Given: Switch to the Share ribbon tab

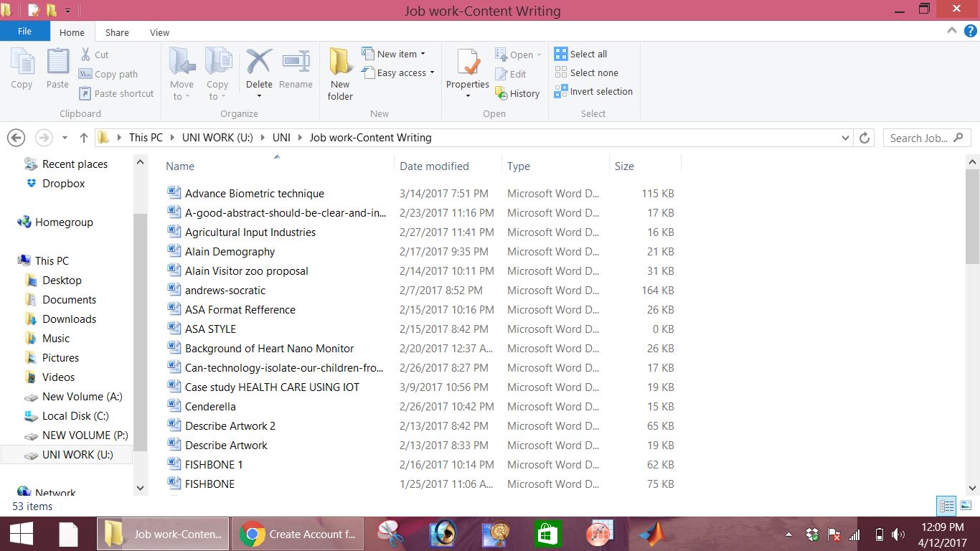Looking at the screenshot, I should click(x=117, y=32).
